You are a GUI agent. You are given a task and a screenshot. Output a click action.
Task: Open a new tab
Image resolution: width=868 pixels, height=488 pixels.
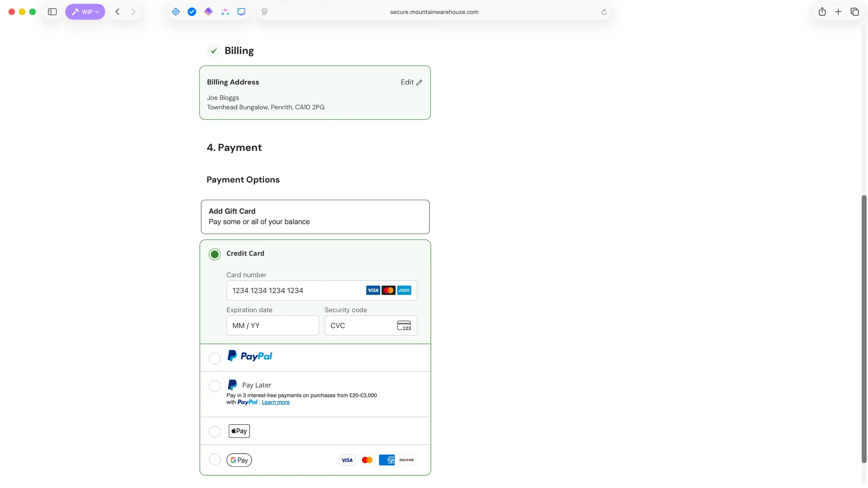(x=838, y=12)
